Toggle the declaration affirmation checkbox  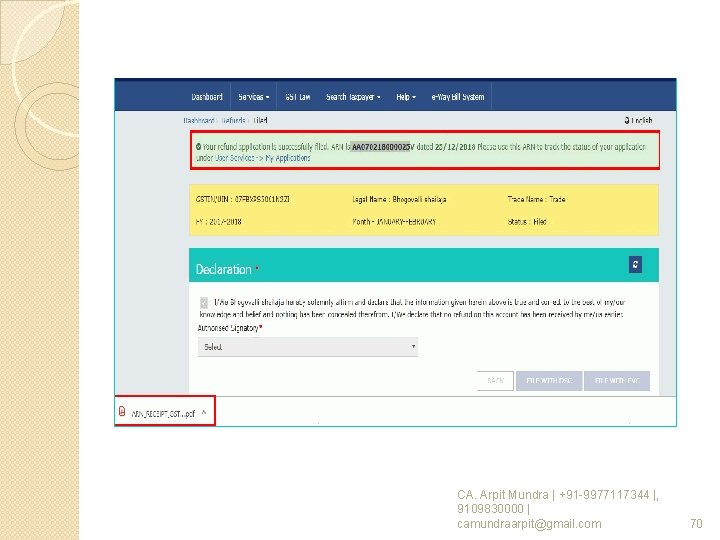pyautogui.click(x=204, y=303)
